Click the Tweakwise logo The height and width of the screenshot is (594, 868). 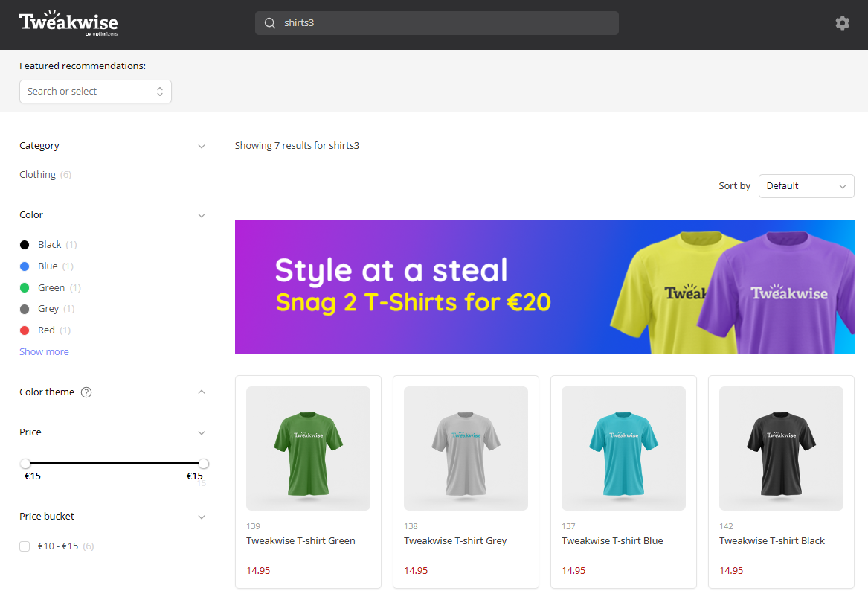(68, 23)
